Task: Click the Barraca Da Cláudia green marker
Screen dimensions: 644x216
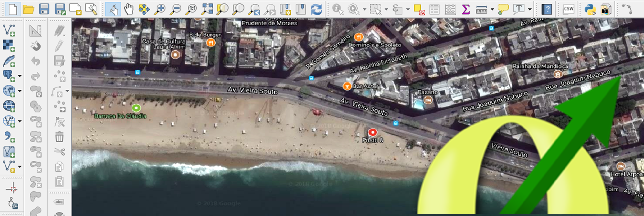Action: point(136,108)
